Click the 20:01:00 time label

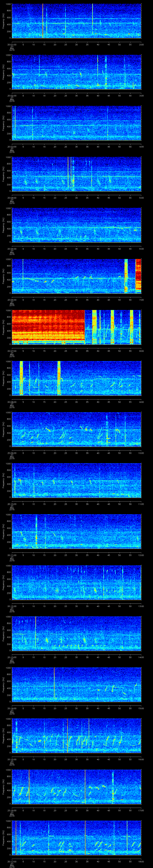point(12,44)
